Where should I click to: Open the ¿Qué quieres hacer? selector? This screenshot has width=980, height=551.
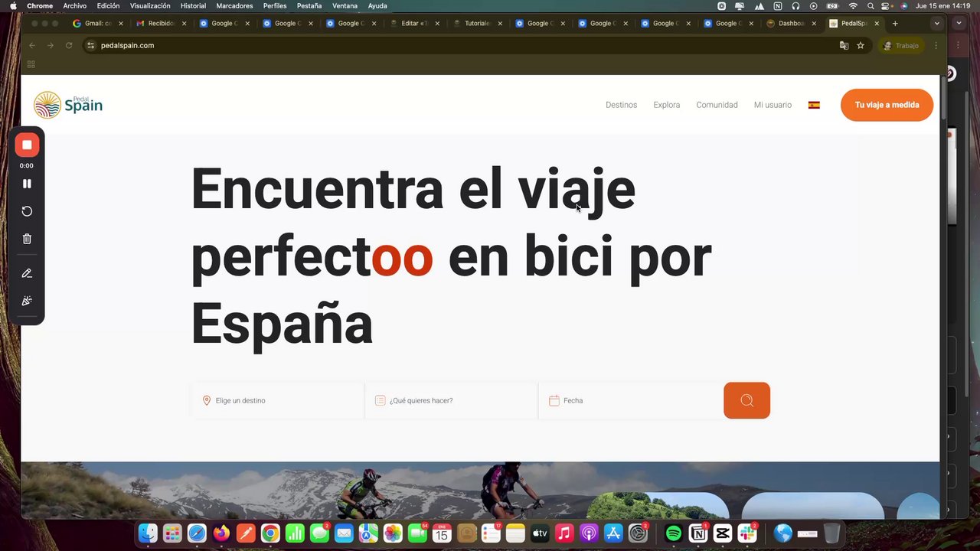point(451,400)
